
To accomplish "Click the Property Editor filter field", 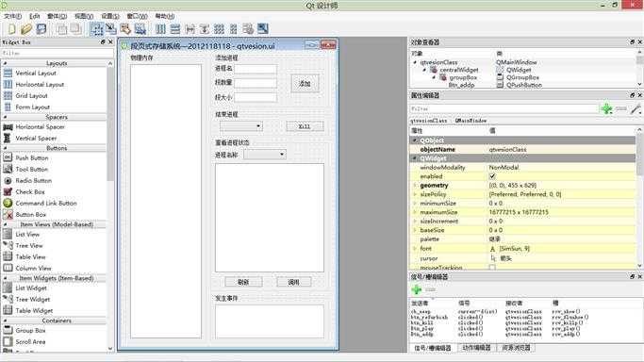I will (504, 108).
